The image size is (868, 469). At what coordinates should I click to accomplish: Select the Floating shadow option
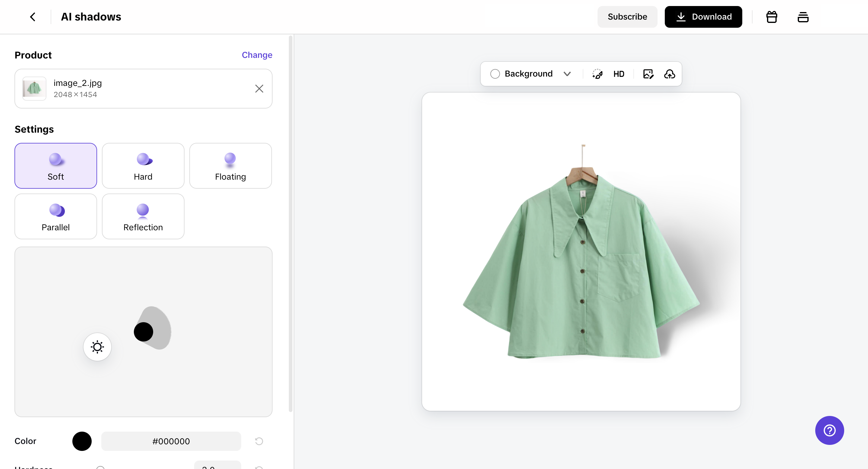point(230,166)
